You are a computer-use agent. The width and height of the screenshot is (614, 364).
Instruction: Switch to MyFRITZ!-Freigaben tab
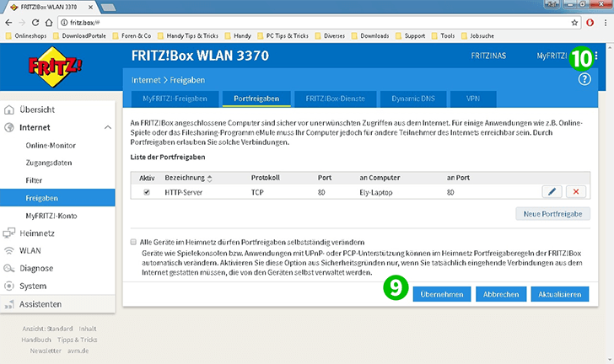tap(175, 99)
